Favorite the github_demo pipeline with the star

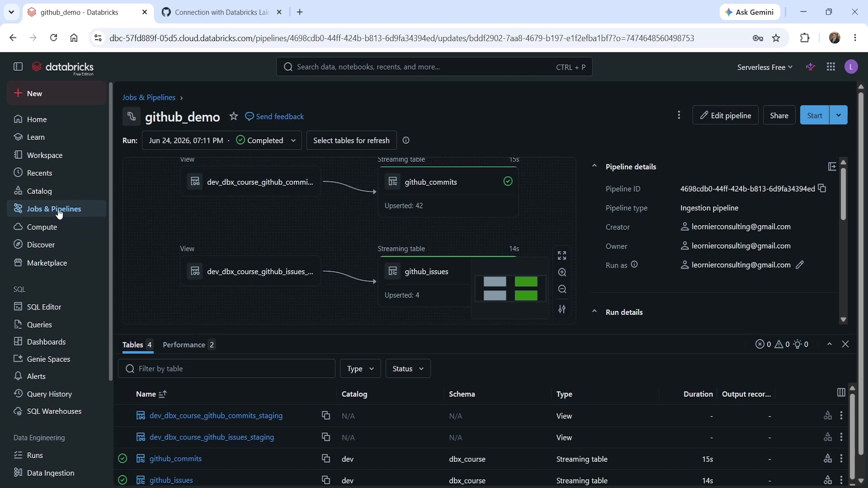pos(233,117)
